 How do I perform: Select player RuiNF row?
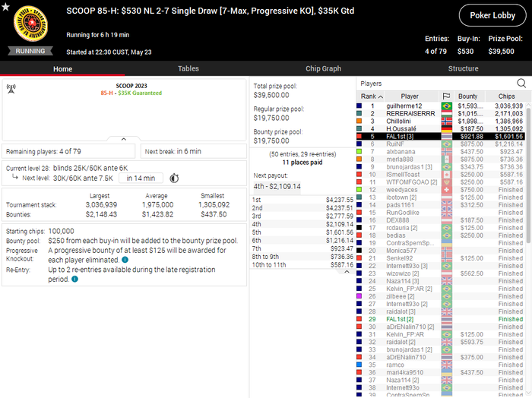tap(440, 144)
